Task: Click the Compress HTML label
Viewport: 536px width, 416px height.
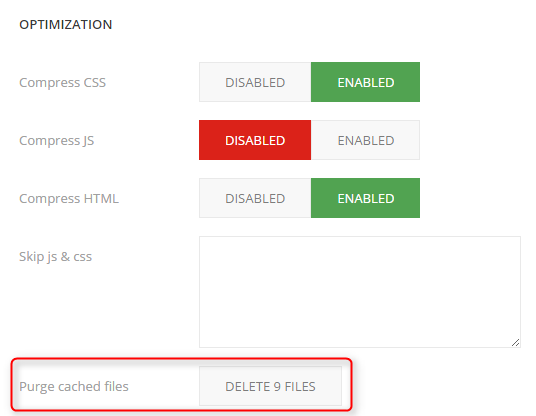Action: pyautogui.click(x=69, y=199)
